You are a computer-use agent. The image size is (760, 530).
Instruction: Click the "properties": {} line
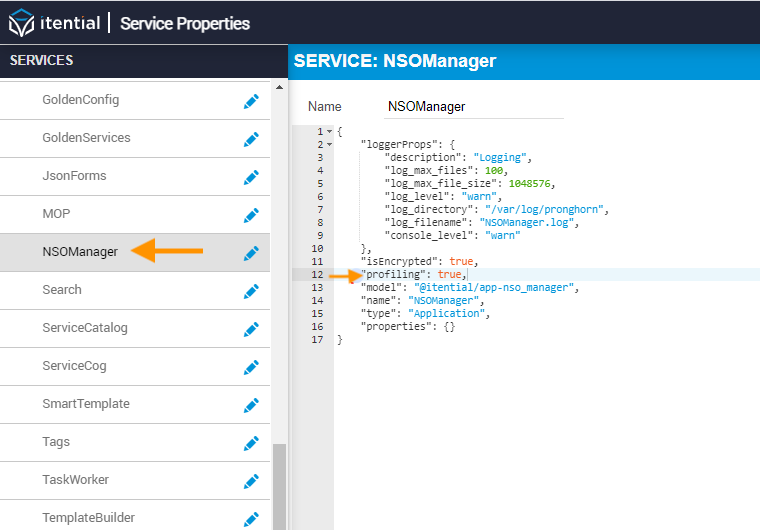pyautogui.click(x=408, y=327)
